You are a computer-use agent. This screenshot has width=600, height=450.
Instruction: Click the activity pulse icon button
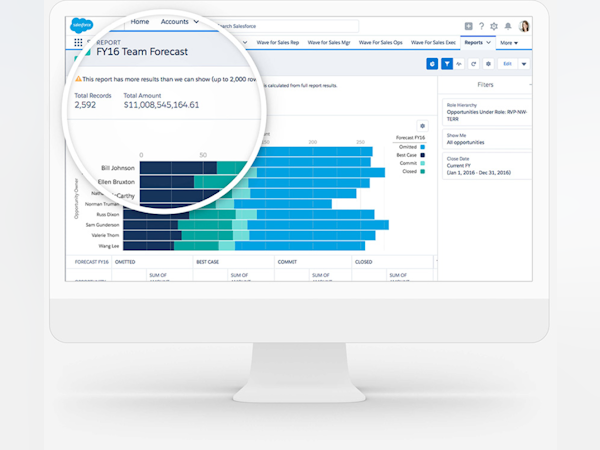click(459, 64)
